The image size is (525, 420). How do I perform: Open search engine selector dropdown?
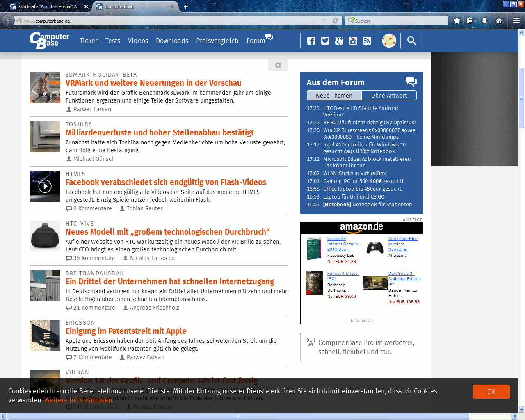[x=351, y=21]
